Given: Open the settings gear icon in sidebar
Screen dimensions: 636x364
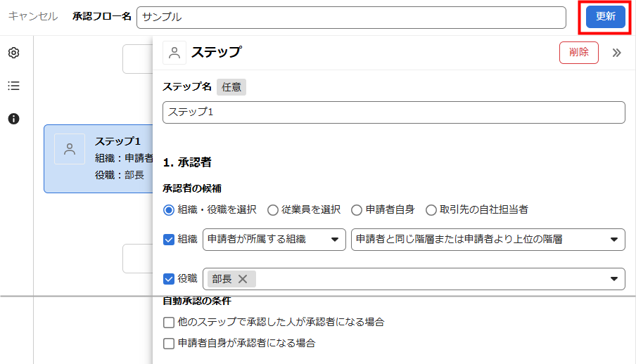Looking at the screenshot, I should pos(13,53).
